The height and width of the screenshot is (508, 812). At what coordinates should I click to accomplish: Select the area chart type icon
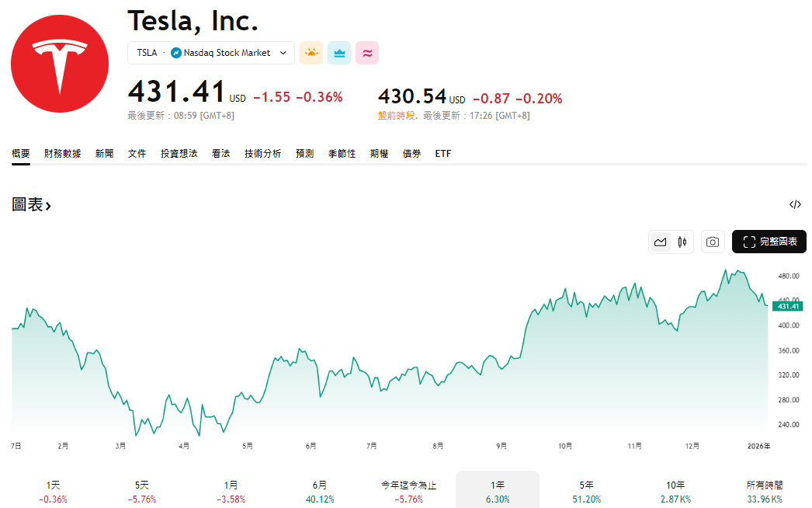point(660,242)
